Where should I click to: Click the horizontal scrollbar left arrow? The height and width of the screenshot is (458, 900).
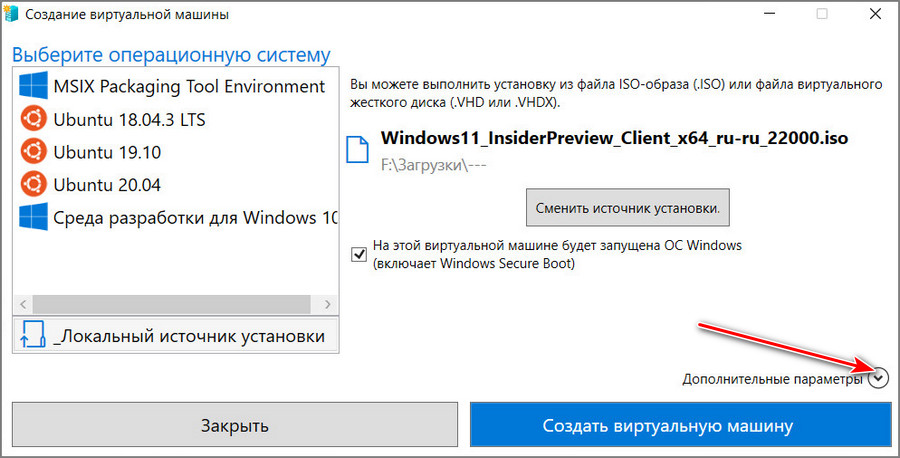23,304
